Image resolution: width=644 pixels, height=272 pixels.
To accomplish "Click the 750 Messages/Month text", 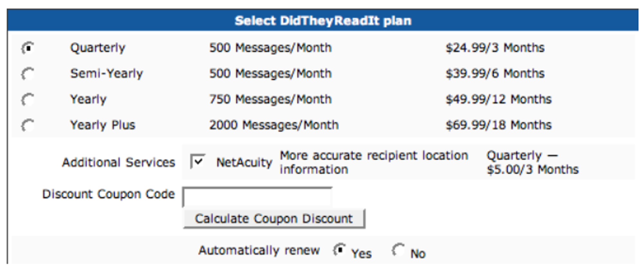I will (270, 99).
